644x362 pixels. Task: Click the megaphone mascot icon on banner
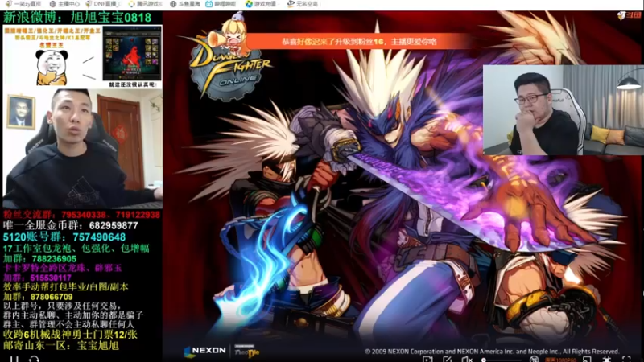(229, 33)
